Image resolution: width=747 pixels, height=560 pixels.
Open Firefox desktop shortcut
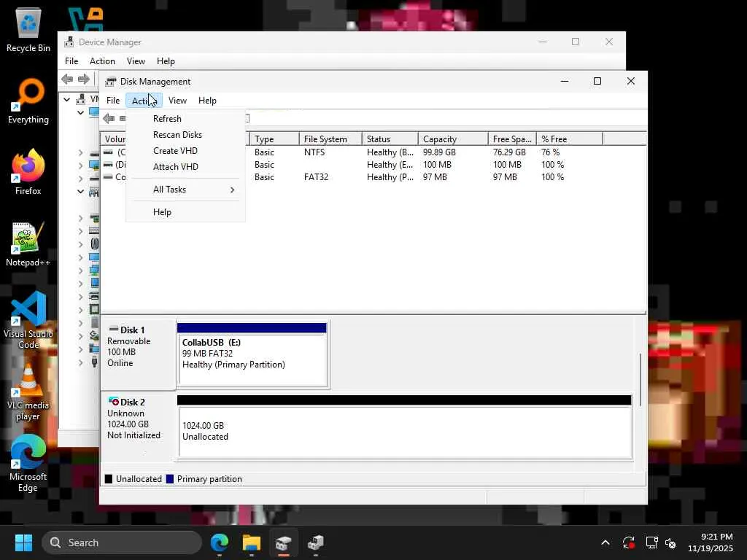28,172
